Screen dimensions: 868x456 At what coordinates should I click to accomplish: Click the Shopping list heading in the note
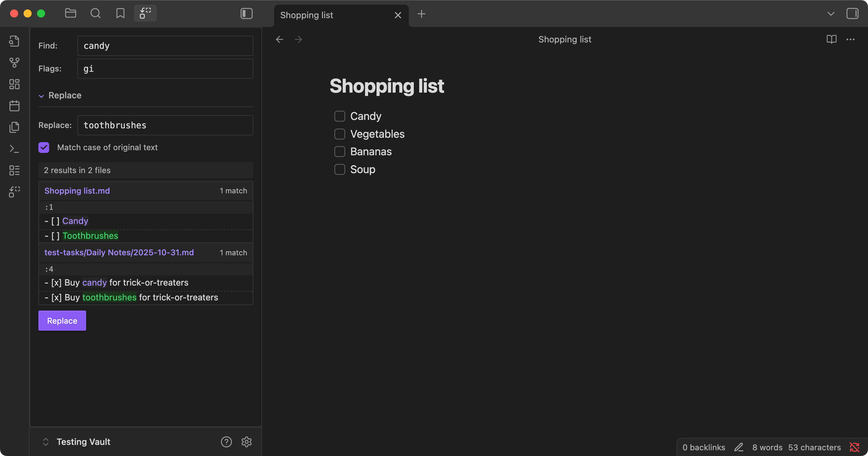[x=387, y=86]
